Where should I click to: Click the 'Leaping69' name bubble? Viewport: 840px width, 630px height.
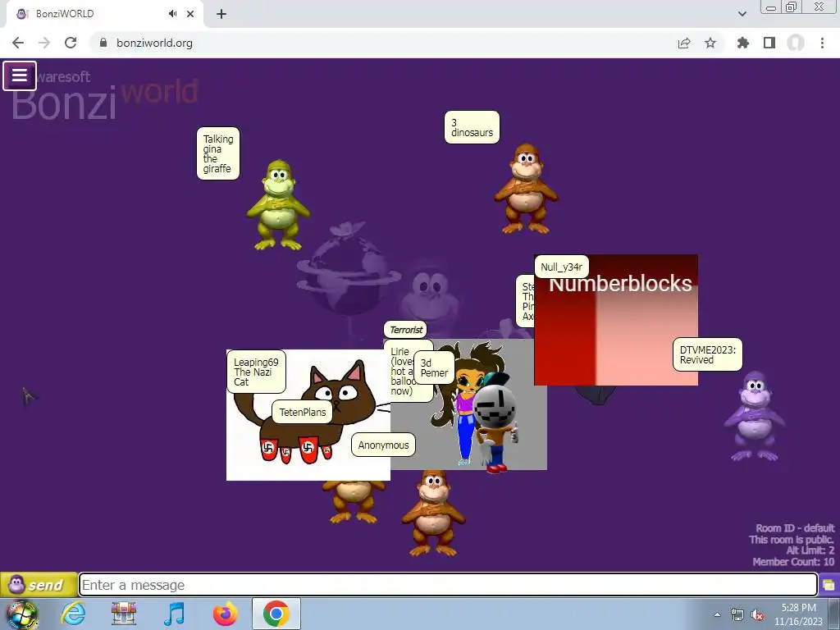pyautogui.click(x=256, y=372)
